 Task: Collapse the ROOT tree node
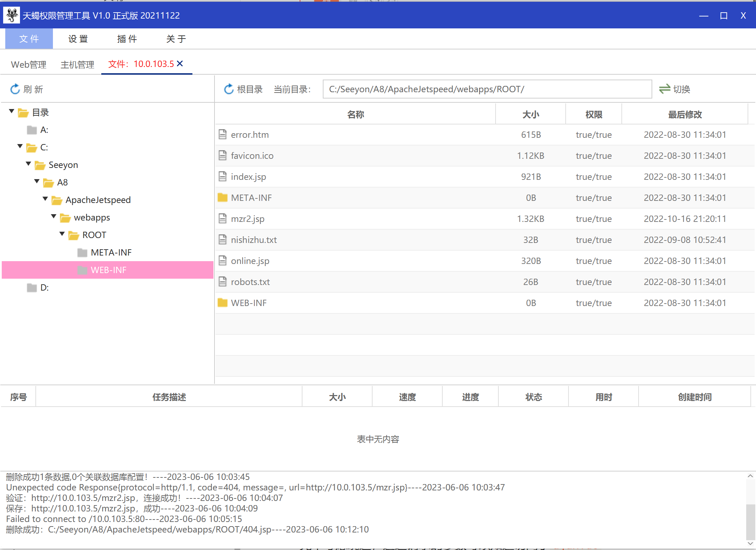coord(62,234)
